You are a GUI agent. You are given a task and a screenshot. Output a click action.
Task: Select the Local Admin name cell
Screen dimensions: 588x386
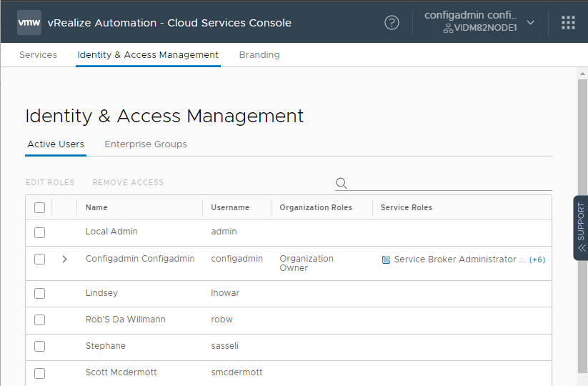point(111,232)
